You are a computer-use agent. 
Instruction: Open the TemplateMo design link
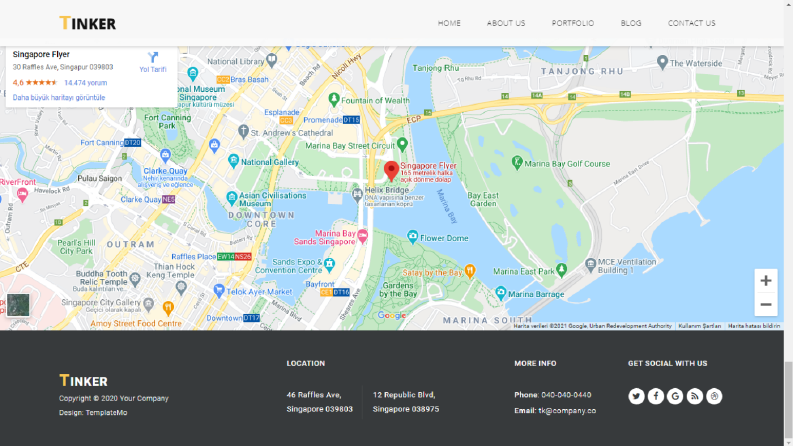coord(106,413)
